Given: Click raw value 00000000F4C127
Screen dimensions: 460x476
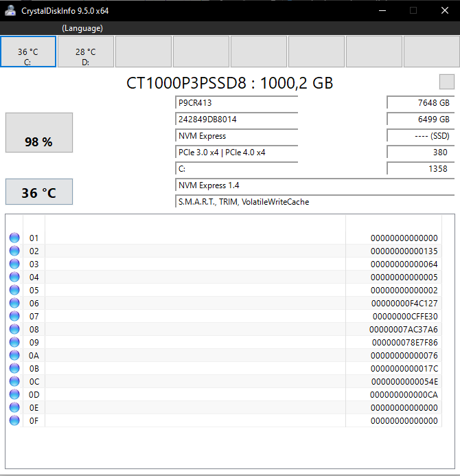Looking at the screenshot, I should click(x=404, y=304).
